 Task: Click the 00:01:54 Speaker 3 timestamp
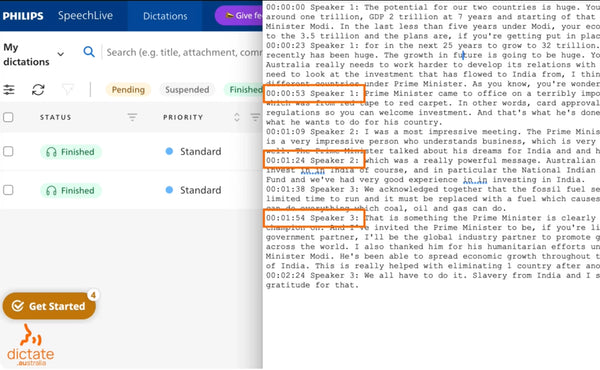tap(313, 218)
